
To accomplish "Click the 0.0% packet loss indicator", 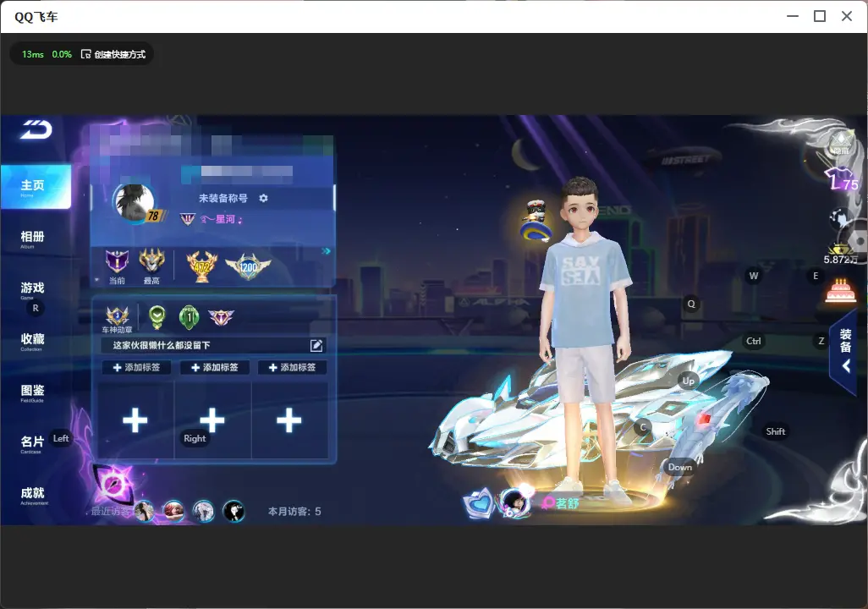I will click(x=62, y=54).
